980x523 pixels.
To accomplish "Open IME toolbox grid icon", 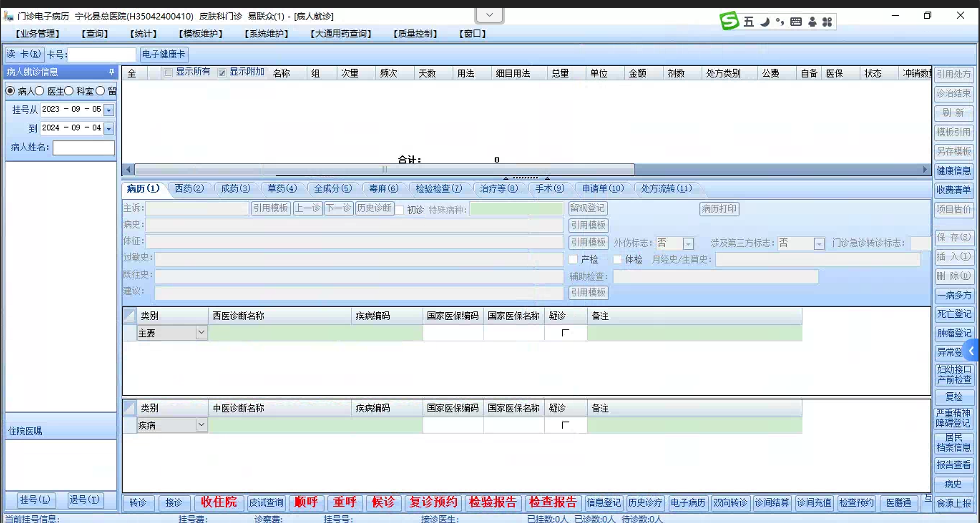I will point(827,22).
